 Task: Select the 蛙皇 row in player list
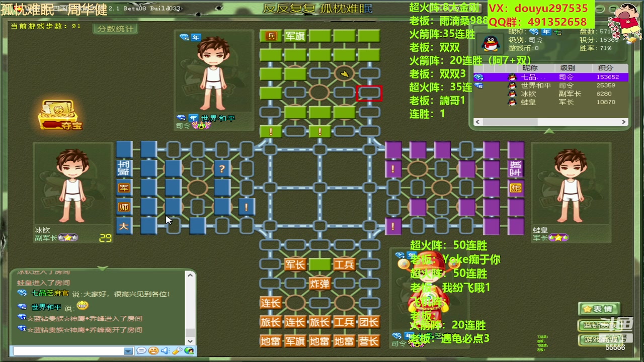(x=550, y=102)
